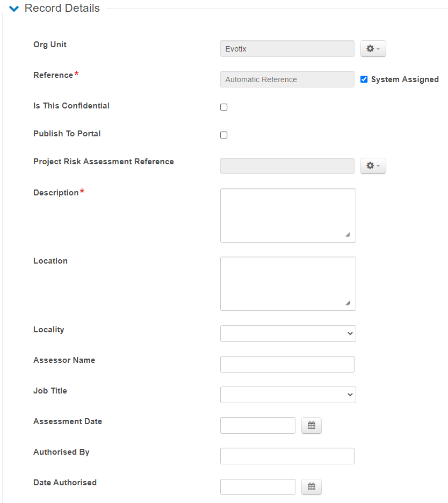Screen dimensions: 448x503
Task: Collapse the Record Details section chevron
Action: (14, 9)
